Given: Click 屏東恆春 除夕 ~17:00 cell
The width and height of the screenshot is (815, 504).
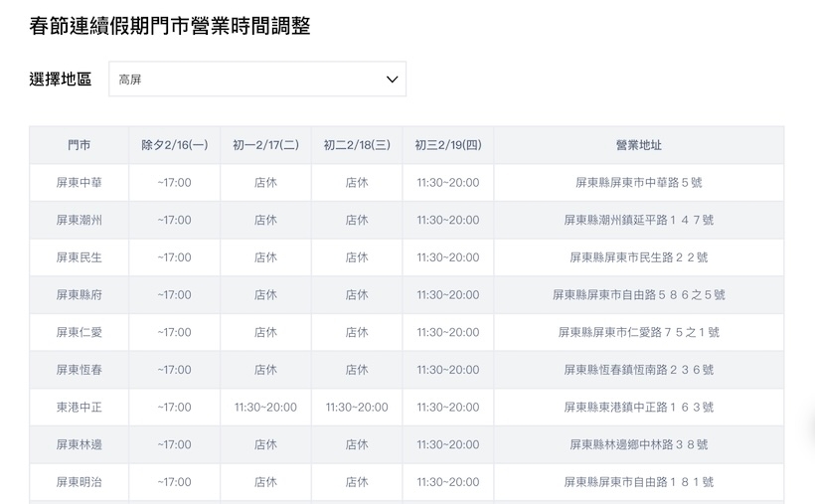Looking at the screenshot, I should click(x=175, y=370).
